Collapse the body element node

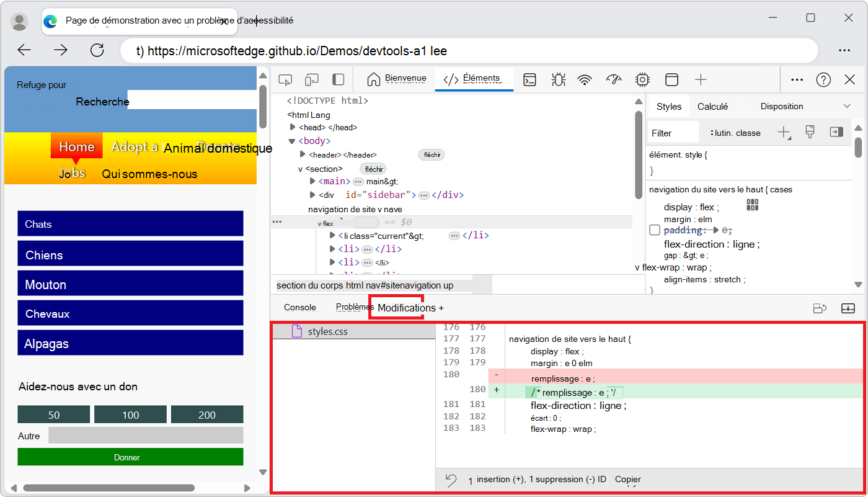[291, 140]
